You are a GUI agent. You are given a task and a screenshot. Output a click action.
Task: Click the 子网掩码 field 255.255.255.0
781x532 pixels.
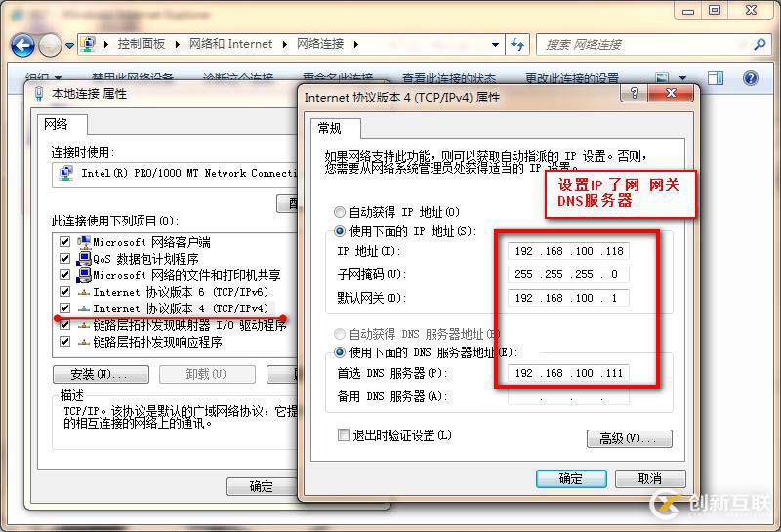(568, 274)
